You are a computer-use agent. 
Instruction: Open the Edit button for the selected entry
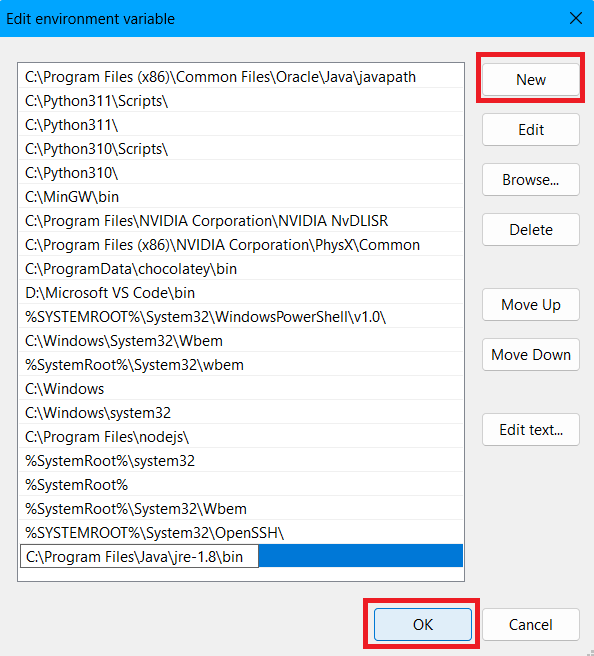(530, 130)
